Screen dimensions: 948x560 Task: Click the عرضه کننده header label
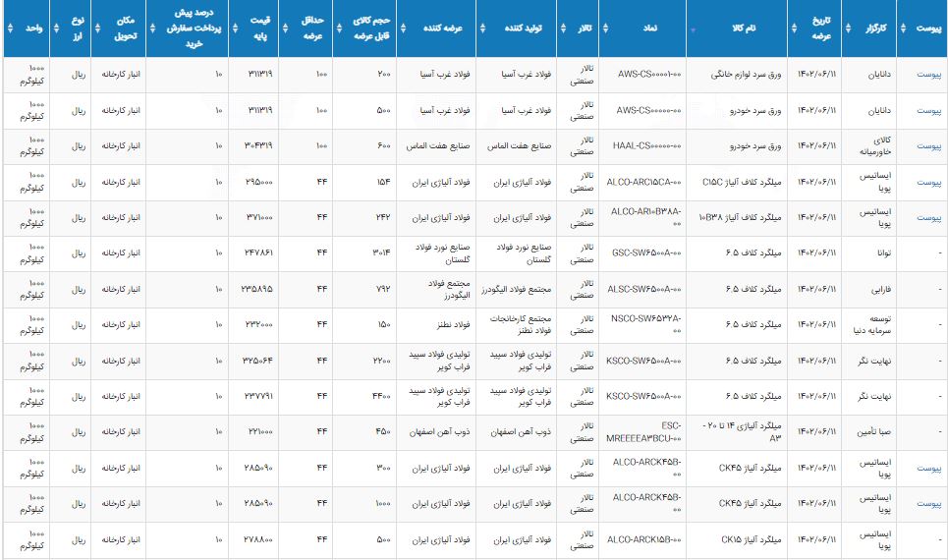[x=442, y=28]
